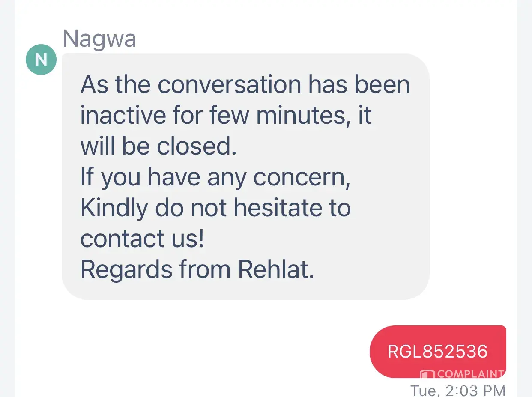Tap the red RGL852536 message bubble
532x397 pixels.
438,352
